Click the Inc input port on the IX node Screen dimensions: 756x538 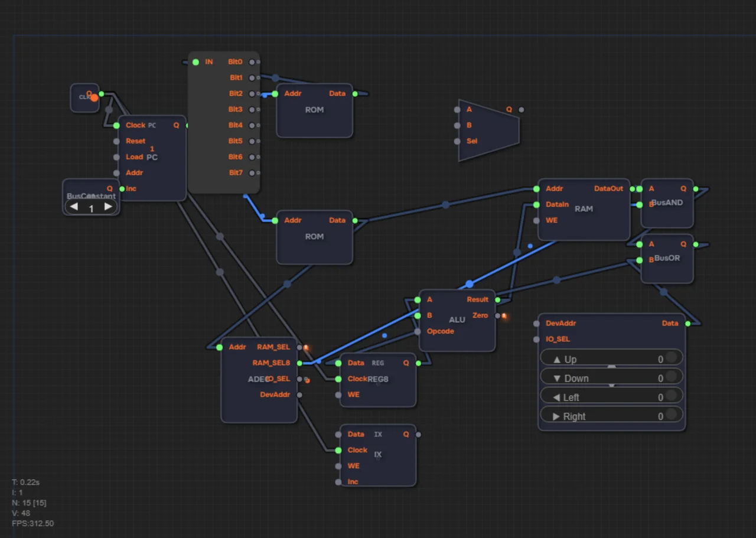coord(338,482)
